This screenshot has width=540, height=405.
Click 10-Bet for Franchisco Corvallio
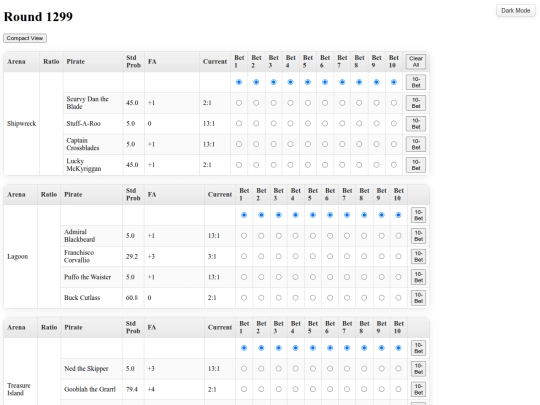click(418, 257)
